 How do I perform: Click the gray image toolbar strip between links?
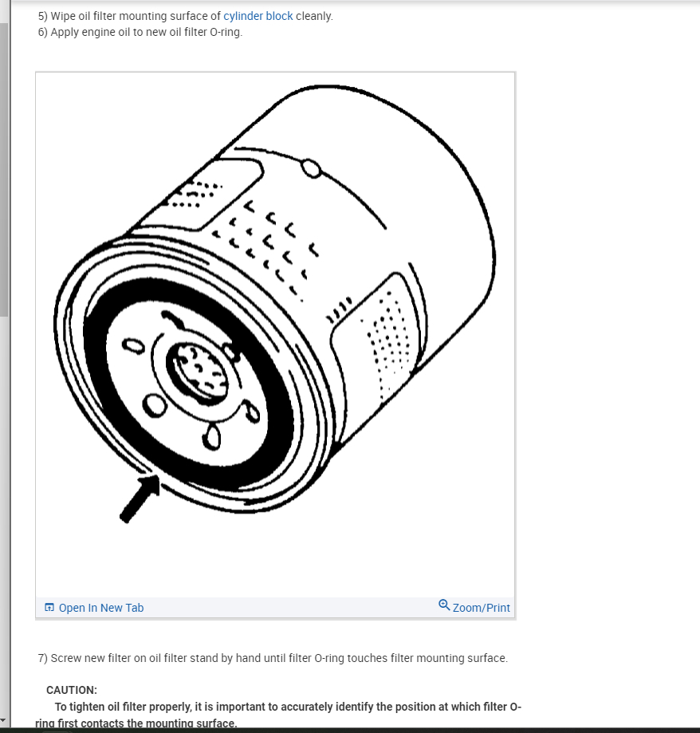click(291, 608)
